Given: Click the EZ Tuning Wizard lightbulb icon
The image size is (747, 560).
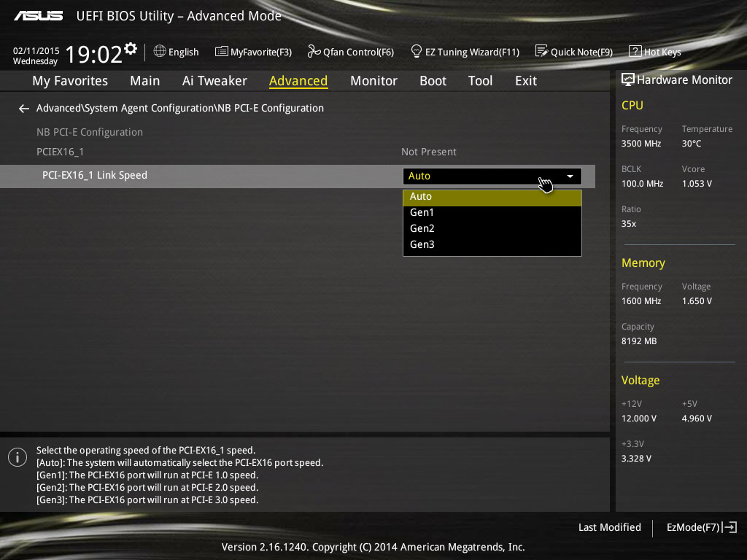Looking at the screenshot, I should point(417,51).
